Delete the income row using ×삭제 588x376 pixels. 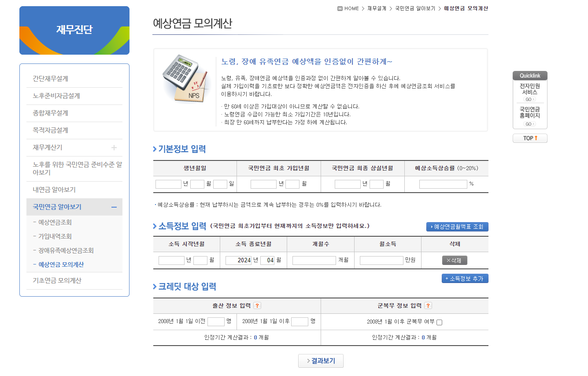pyautogui.click(x=454, y=261)
